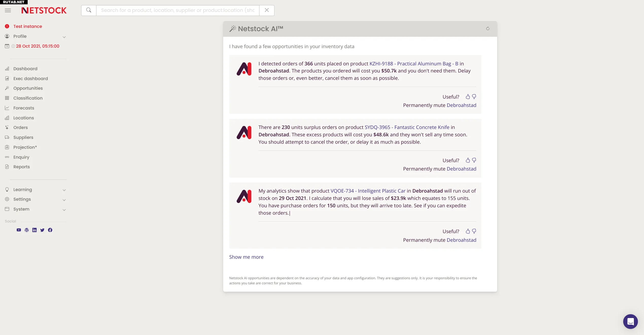Click the AI logo in the Plastic Car card
This screenshot has height=335, width=644.
coord(244,196)
